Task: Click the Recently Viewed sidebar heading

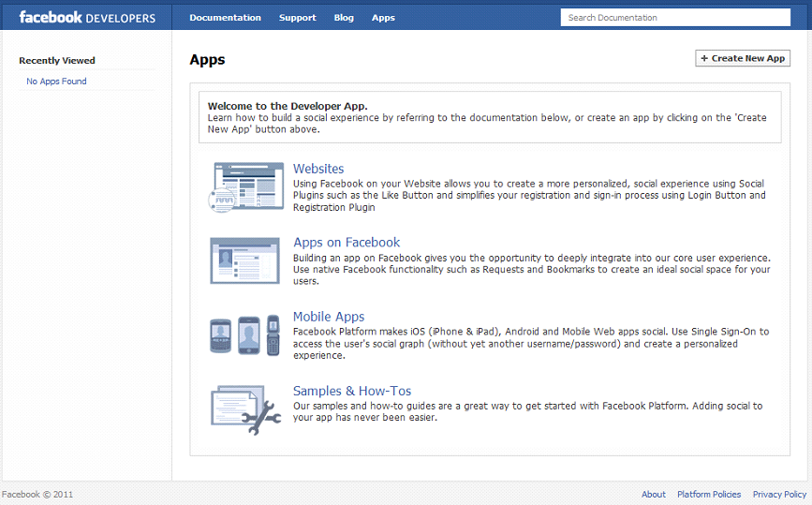Action: (x=57, y=61)
